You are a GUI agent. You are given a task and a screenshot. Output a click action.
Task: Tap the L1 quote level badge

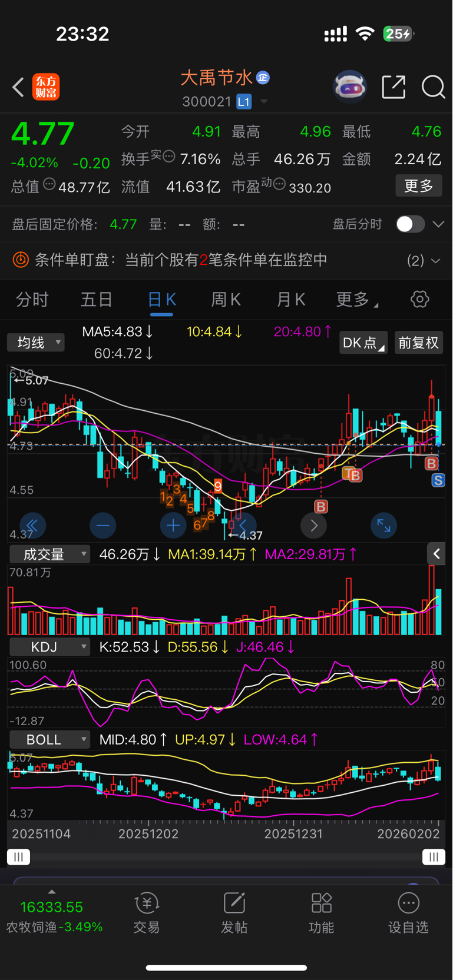(244, 102)
